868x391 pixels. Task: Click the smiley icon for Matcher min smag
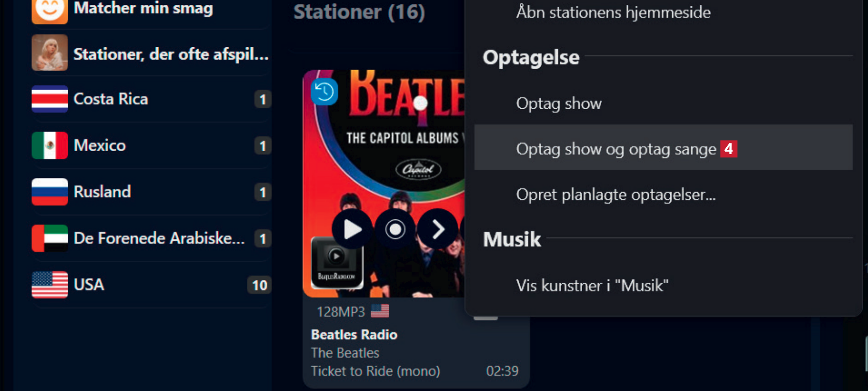[x=50, y=9]
